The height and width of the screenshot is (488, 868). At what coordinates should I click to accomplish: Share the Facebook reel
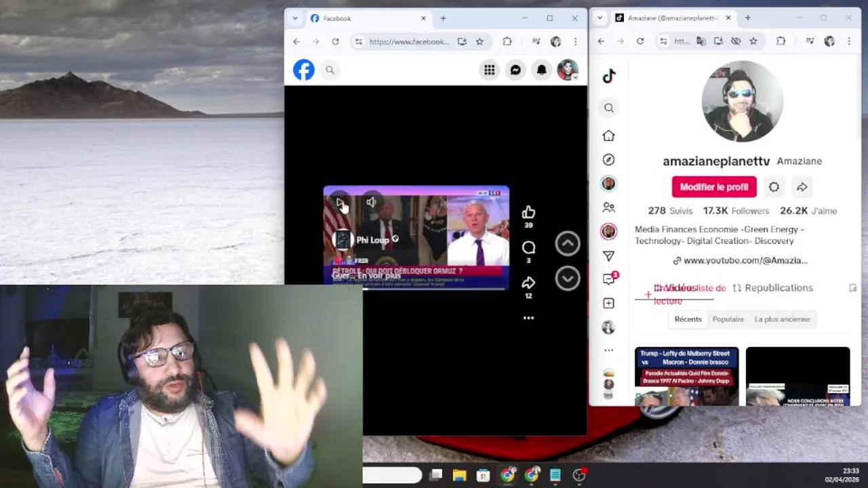click(528, 283)
